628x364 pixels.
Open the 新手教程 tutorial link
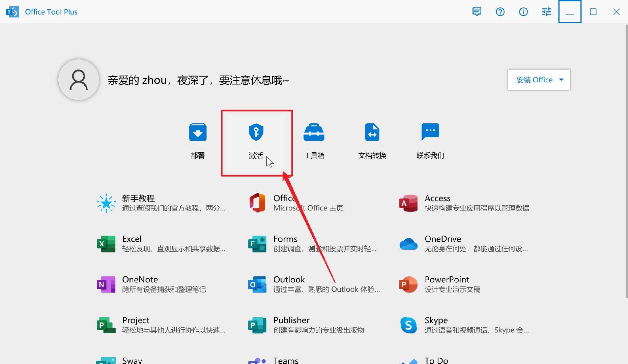161,203
